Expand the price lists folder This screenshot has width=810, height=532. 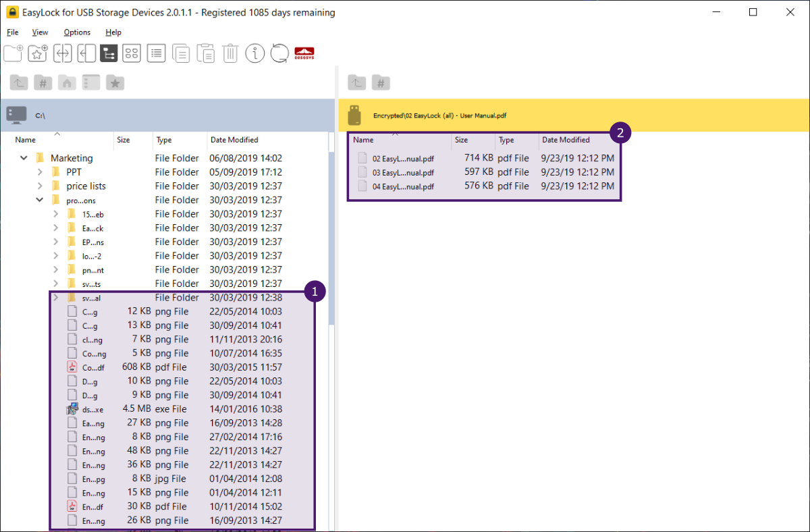[x=40, y=186]
